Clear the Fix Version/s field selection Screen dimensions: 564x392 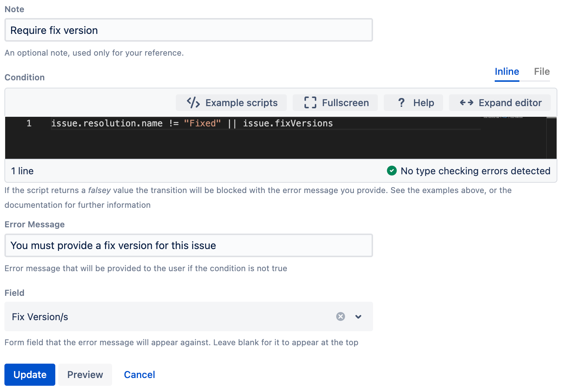pyautogui.click(x=341, y=316)
